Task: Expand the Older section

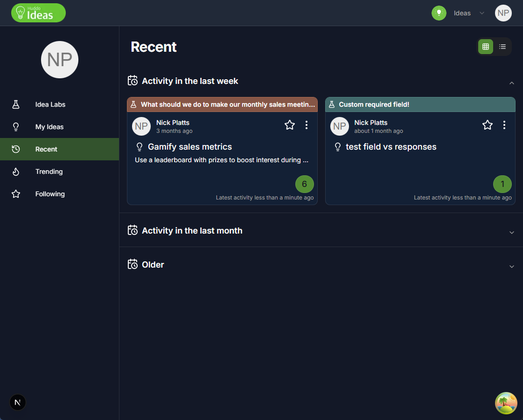Action: [x=512, y=267]
